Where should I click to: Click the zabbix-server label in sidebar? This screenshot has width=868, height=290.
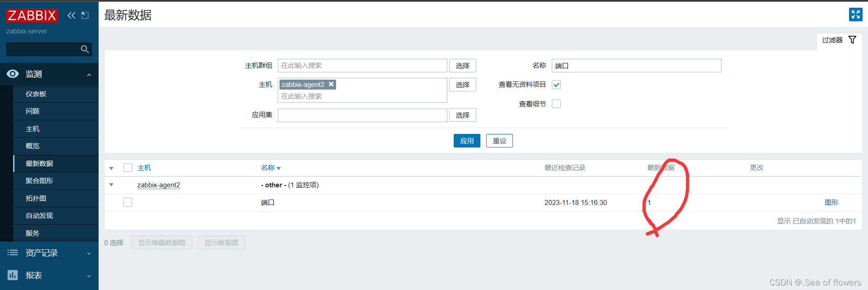coord(27,31)
